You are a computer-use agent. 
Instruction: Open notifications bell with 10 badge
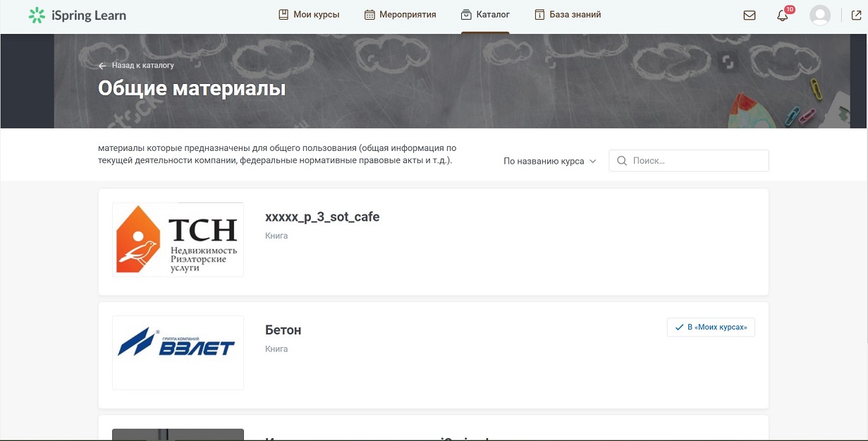click(x=783, y=16)
